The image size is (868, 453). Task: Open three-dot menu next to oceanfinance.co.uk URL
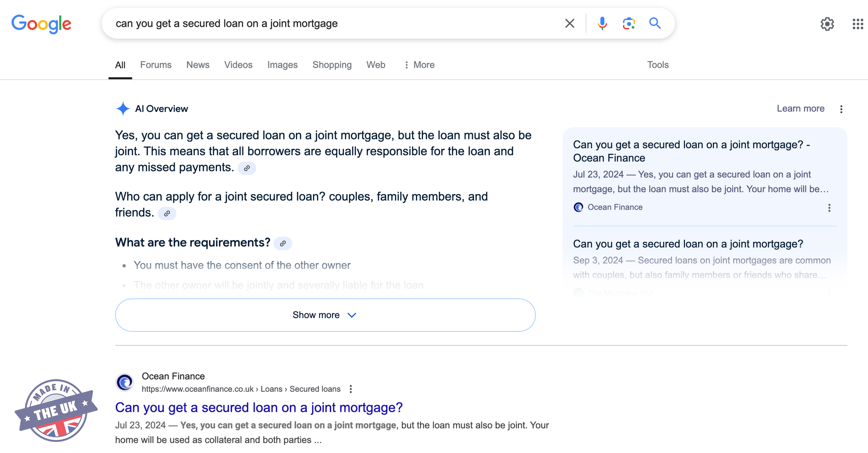click(x=351, y=389)
